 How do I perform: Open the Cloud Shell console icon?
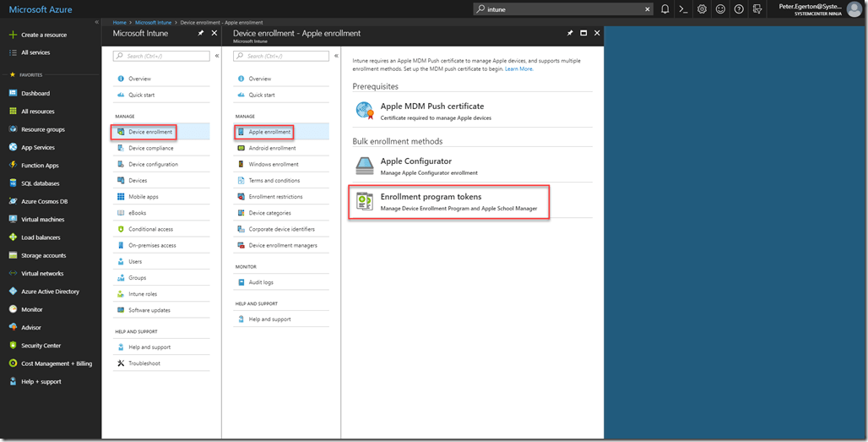click(684, 9)
